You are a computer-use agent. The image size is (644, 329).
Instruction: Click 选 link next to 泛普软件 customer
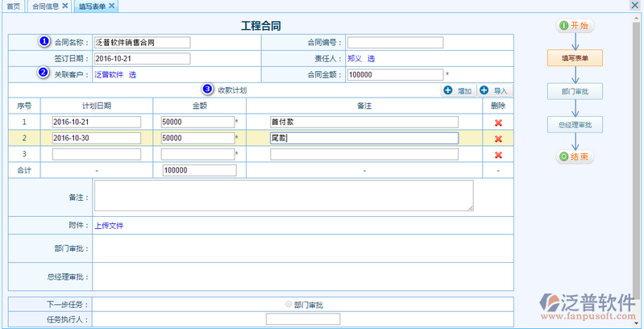[133, 75]
